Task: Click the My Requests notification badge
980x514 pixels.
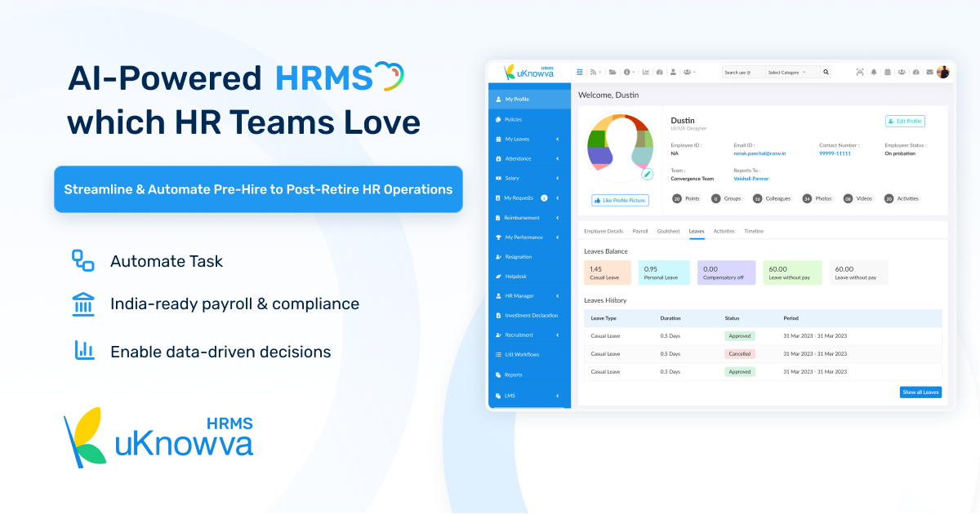Action: coord(544,197)
